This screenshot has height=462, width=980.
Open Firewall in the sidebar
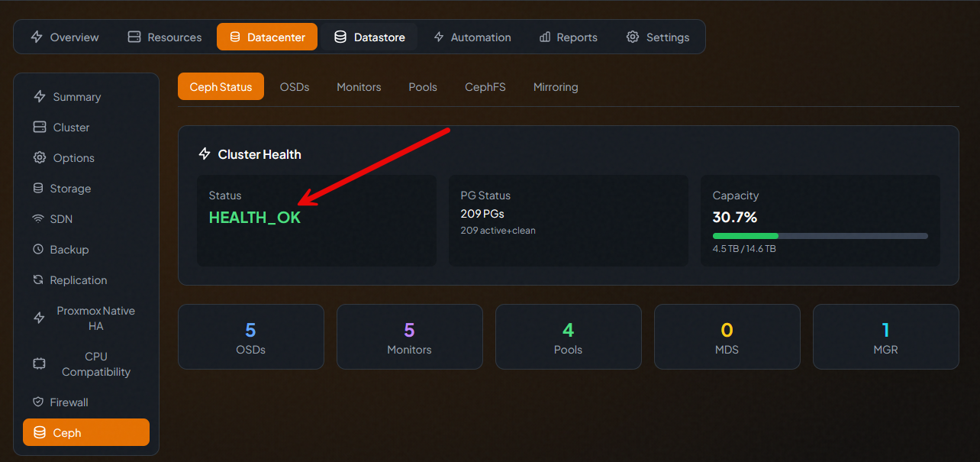click(86, 402)
